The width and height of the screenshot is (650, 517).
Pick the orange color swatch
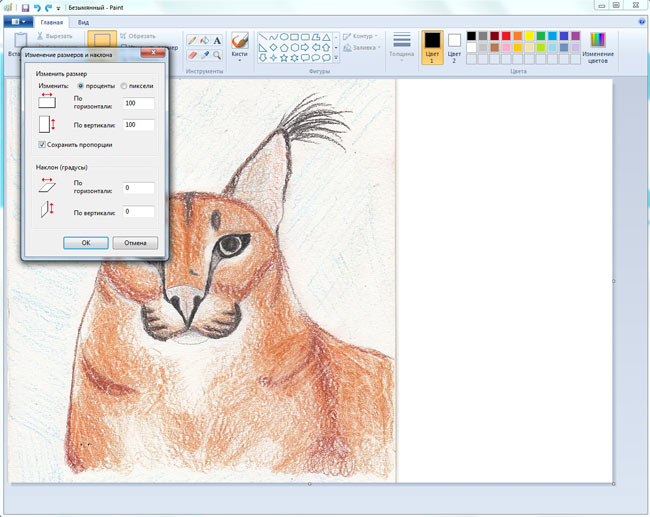(518, 36)
